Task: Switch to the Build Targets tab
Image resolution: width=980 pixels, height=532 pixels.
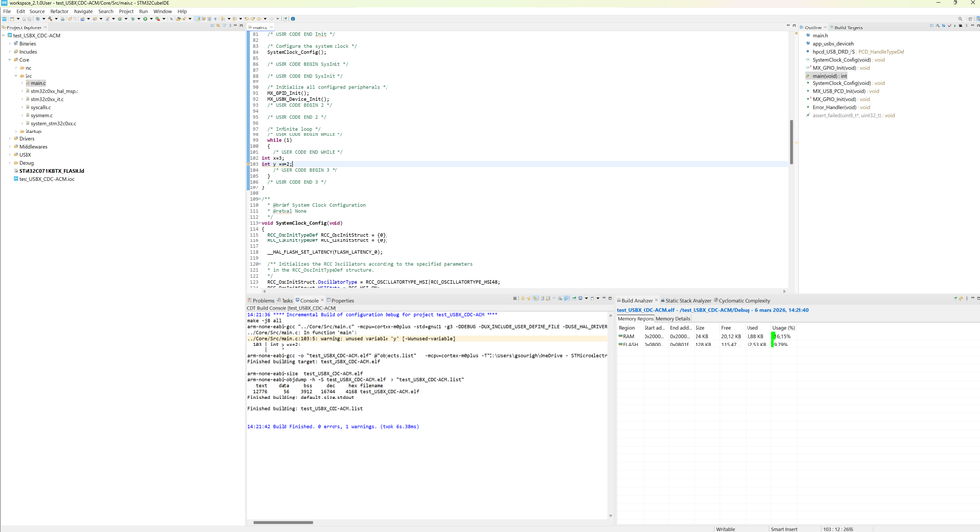Action: point(847,27)
